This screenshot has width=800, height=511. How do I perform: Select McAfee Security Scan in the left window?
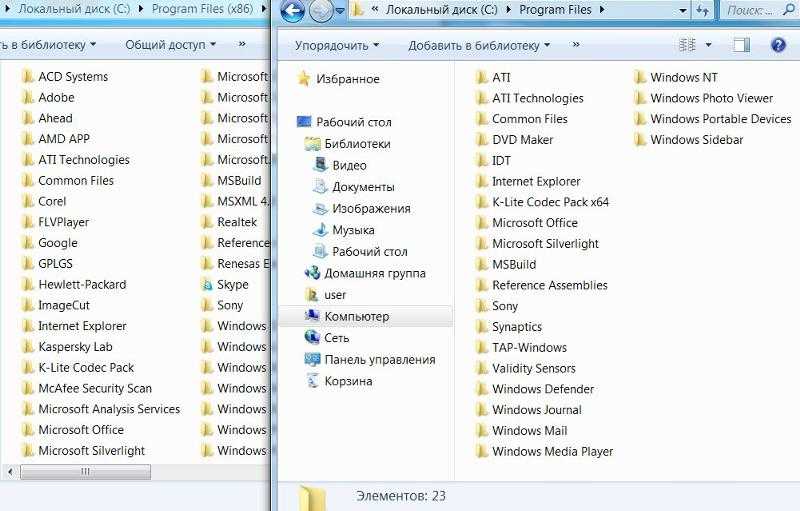click(x=87, y=389)
